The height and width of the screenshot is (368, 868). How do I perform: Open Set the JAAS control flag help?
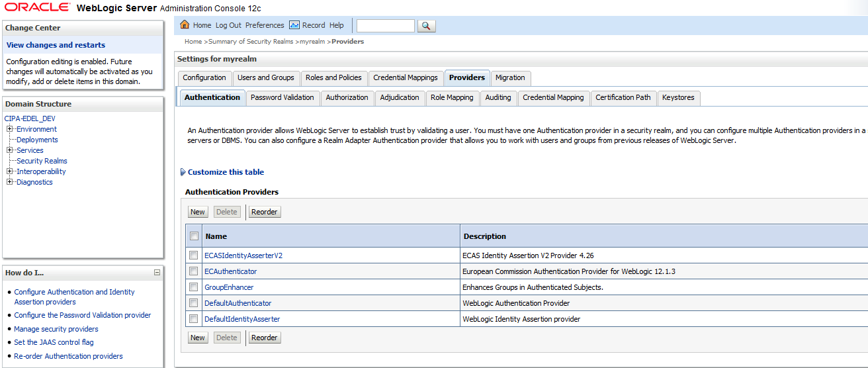54,342
